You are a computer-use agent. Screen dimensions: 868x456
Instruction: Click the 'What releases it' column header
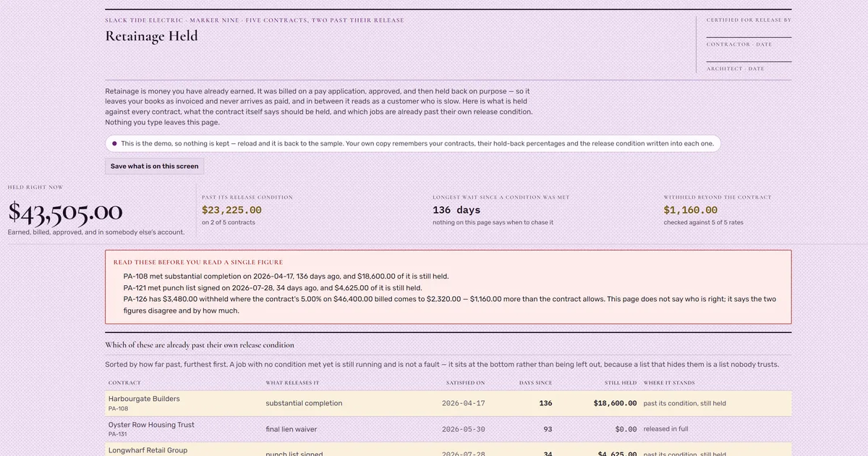pos(292,383)
